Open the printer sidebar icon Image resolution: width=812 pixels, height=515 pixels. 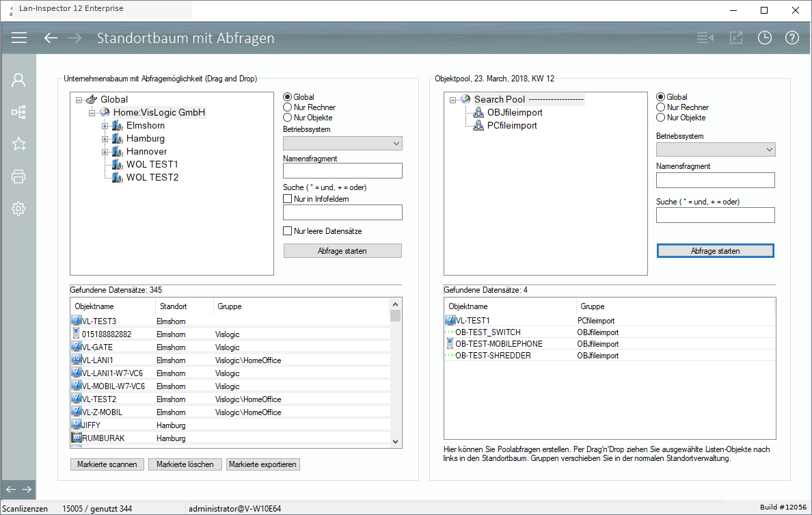click(x=18, y=176)
